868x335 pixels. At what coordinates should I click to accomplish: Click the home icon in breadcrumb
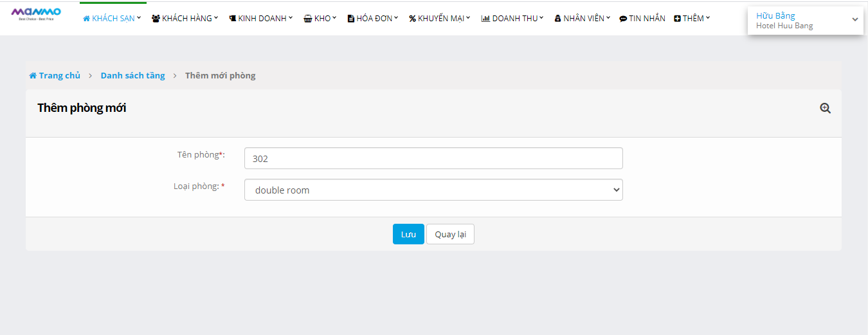(x=33, y=76)
